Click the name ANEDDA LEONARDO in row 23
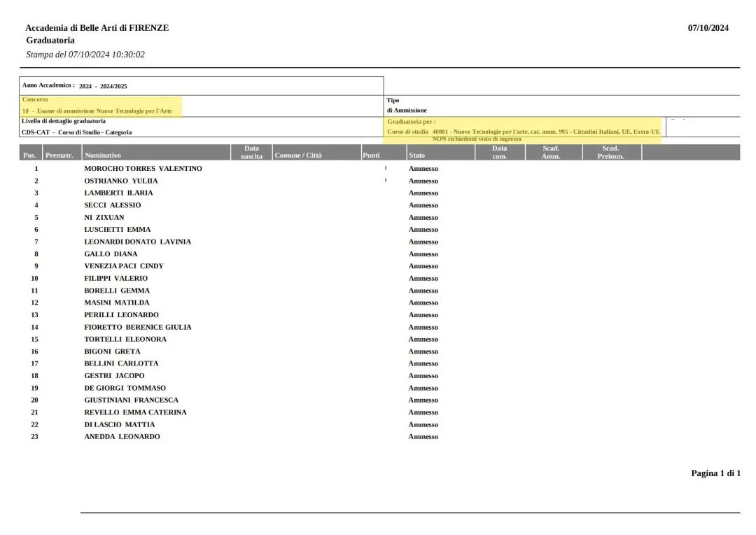Image resolution: width=756 pixels, height=535 pixels. click(x=122, y=437)
